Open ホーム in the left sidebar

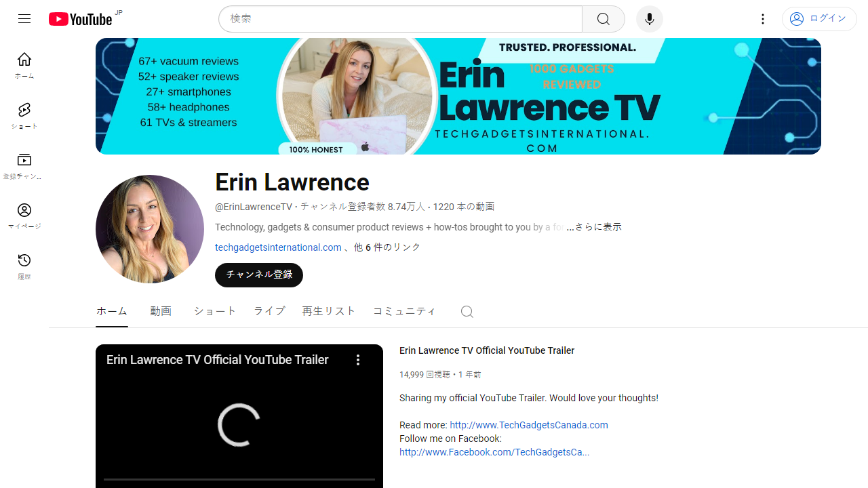tap(24, 66)
